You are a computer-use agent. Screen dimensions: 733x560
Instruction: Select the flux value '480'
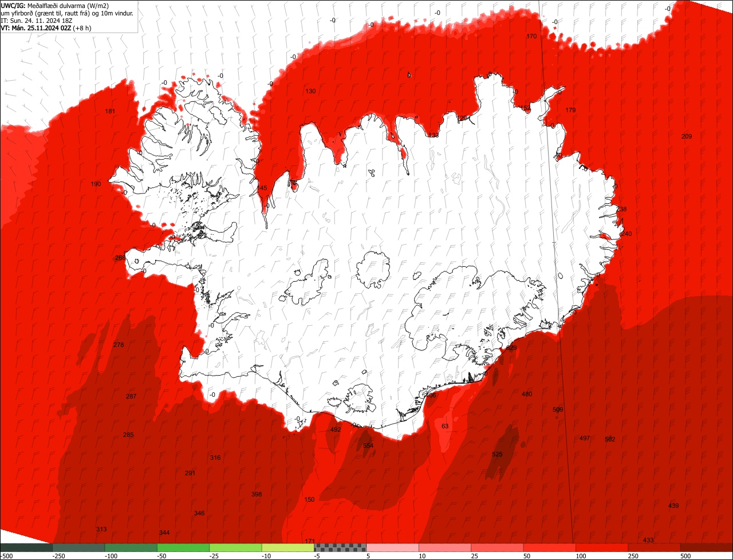527,394
